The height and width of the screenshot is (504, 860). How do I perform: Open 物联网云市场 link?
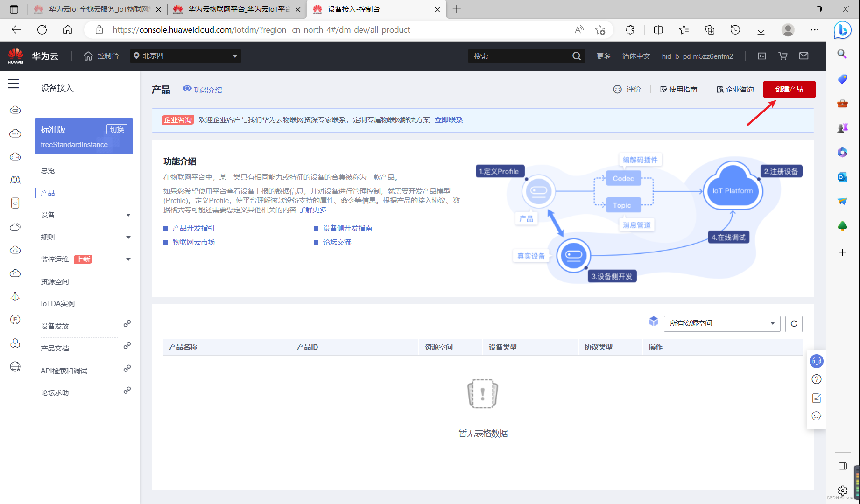pyautogui.click(x=194, y=242)
